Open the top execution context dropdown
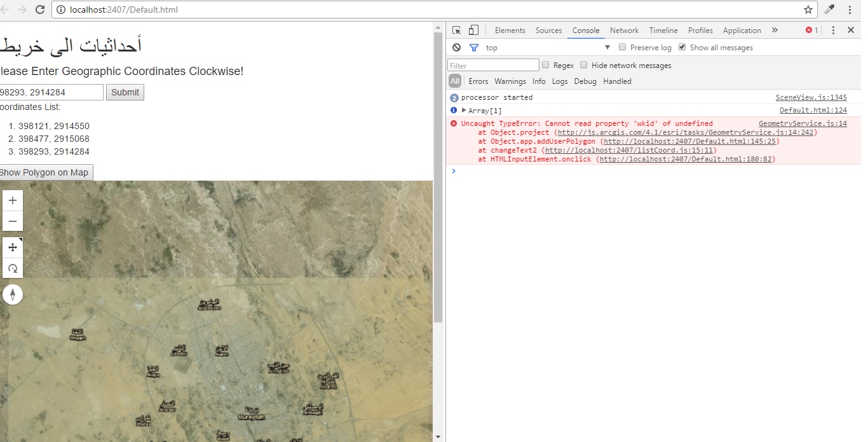The height and width of the screenshot is (442, 868). point(548,48)
